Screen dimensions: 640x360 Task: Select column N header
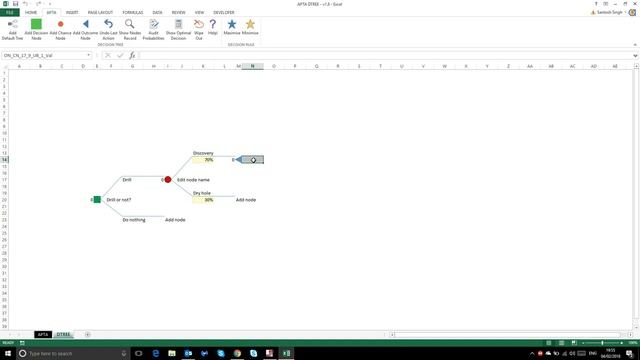coord(253,66)
